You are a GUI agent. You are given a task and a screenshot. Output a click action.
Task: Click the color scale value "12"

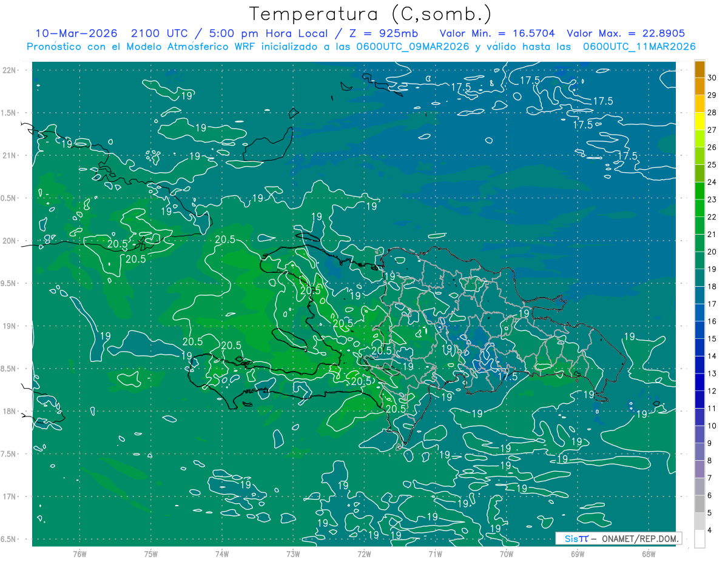coord(712,391)
